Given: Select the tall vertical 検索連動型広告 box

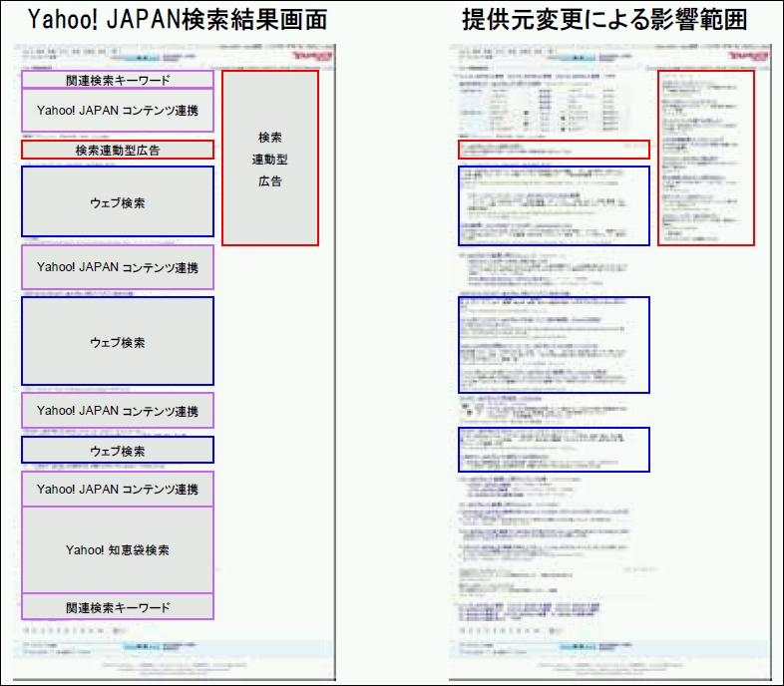Looking at the screenshot, I should [x=270, y=158].
